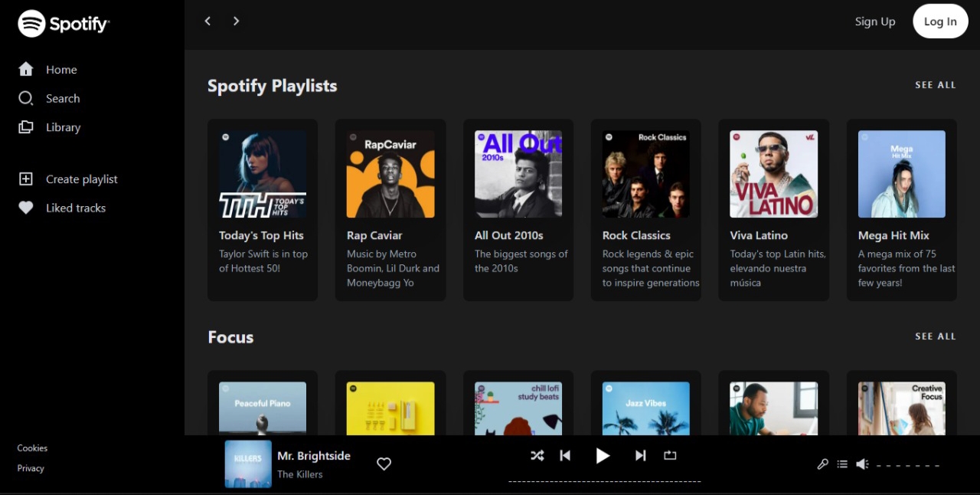Click the Spotify logo
The image size is (980, 495).
pos(64,23)
